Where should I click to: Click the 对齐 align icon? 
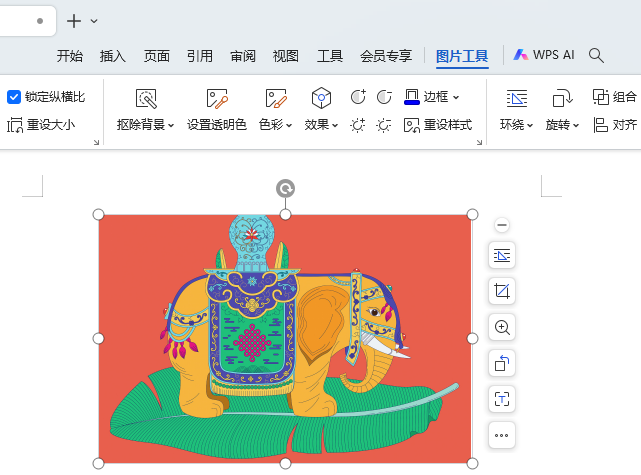coord(601,125)
